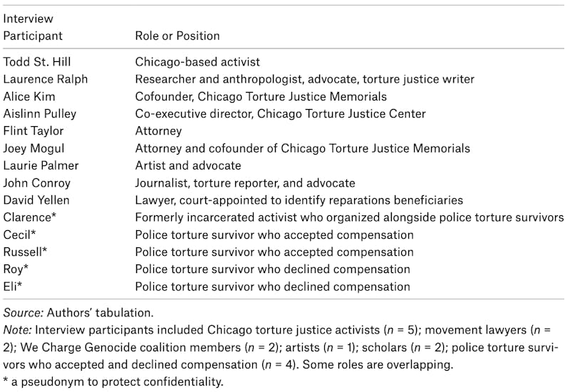
Task: Click the name Aislinn Pulley
Action: click(40, 113)
